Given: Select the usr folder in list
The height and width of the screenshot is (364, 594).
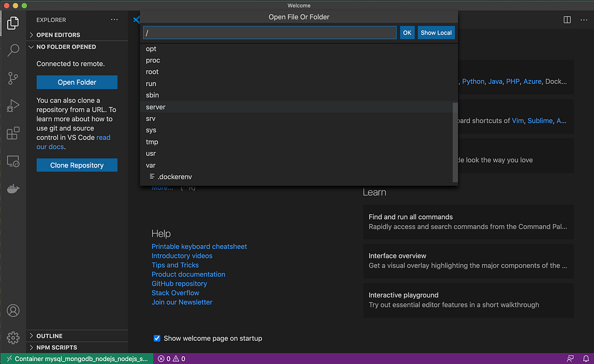Looking at the screenshot, I should click(x=296, y=153).
